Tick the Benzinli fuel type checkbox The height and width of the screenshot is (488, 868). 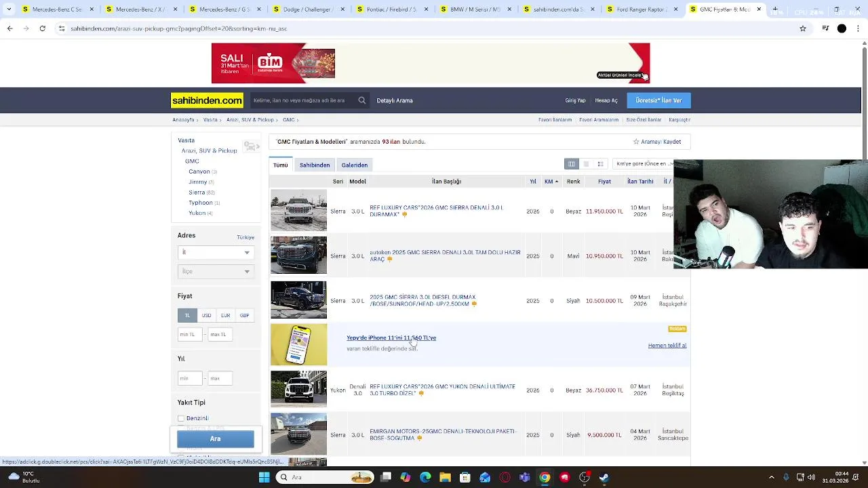pos(181,418)
